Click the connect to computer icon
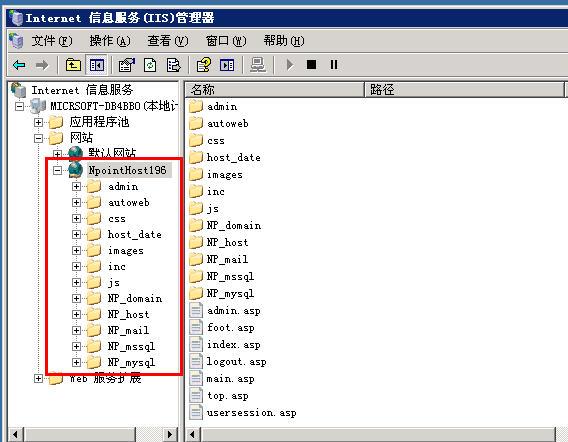Viewport: 568px width, 442px height. (x=258, y=65)
